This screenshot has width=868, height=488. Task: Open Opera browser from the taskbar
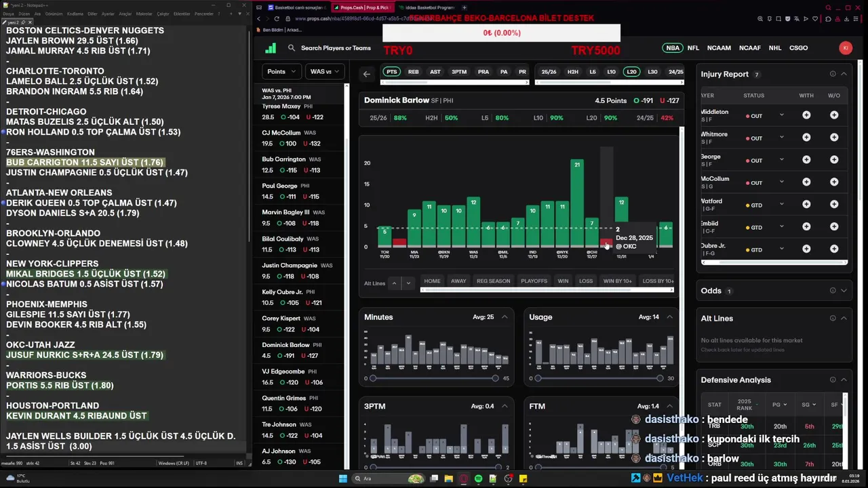[464, 479]
